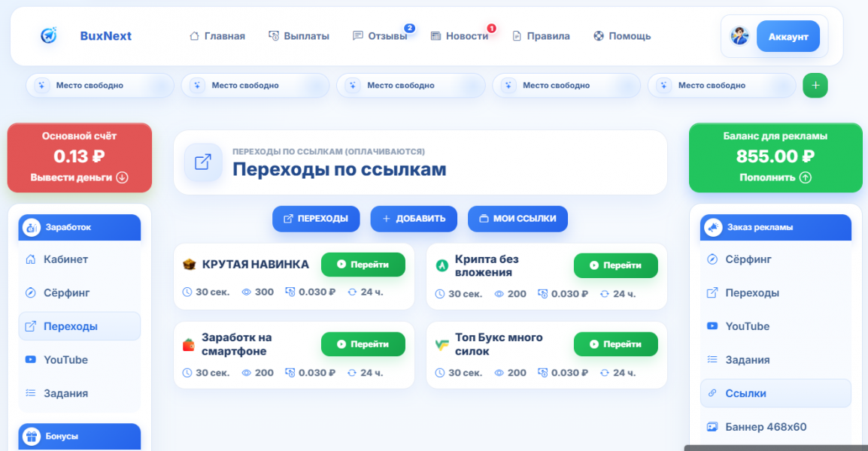The height and width of the screenshot is (451, 868).
Task: Click the Сёрфинг compass icon in Заработок menu
Action: [x=32, y=292]
